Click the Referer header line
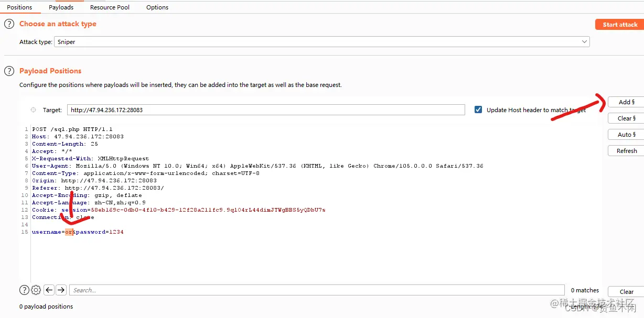The height and width of the screenshot is (318, 644). coord(98,188)
